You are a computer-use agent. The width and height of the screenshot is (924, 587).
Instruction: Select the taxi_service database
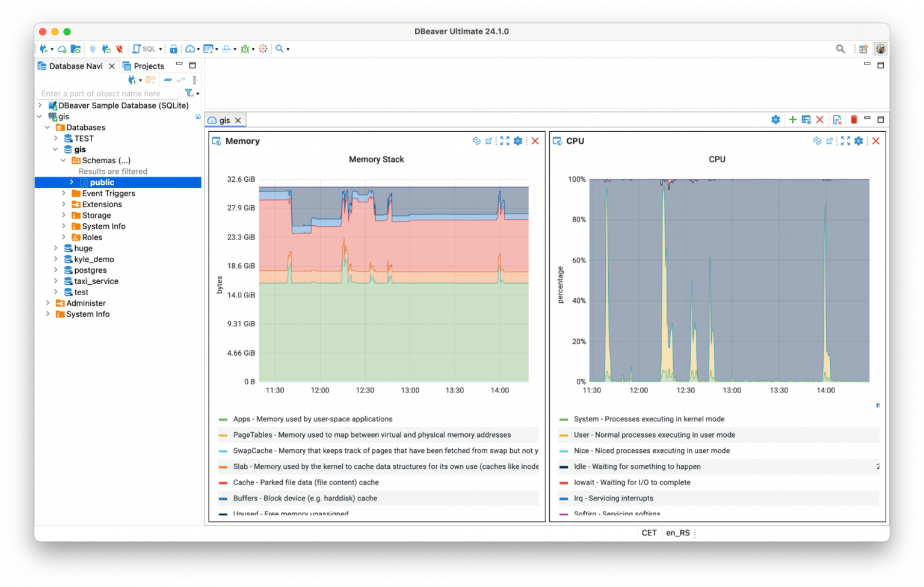pyautogui.click(x=96, y=281)
